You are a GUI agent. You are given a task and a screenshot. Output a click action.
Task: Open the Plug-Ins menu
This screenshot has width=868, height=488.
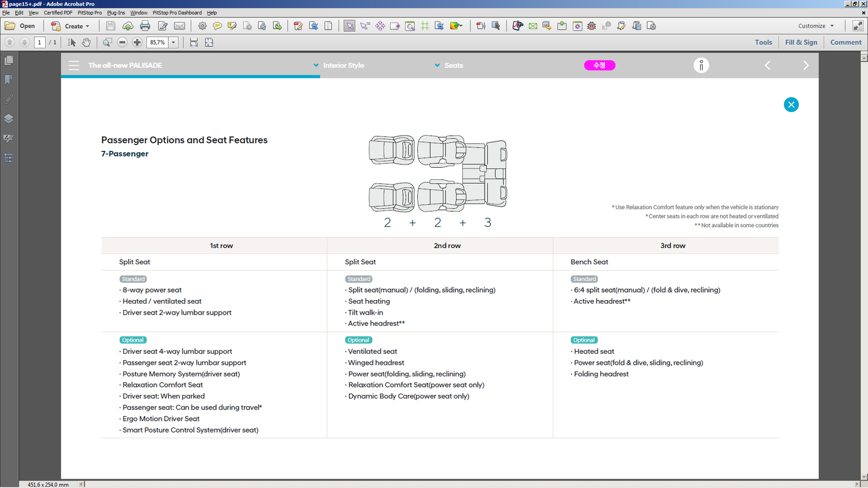tap(116, 13)
